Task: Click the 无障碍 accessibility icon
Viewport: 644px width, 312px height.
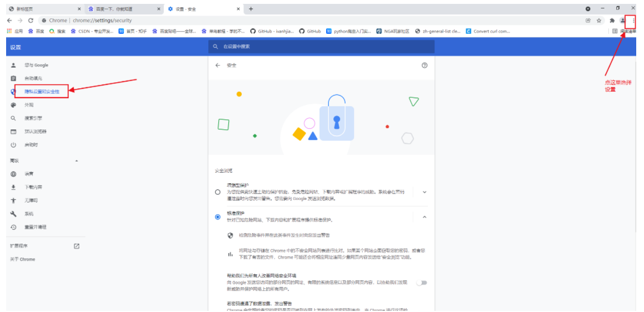Action: 13,200
